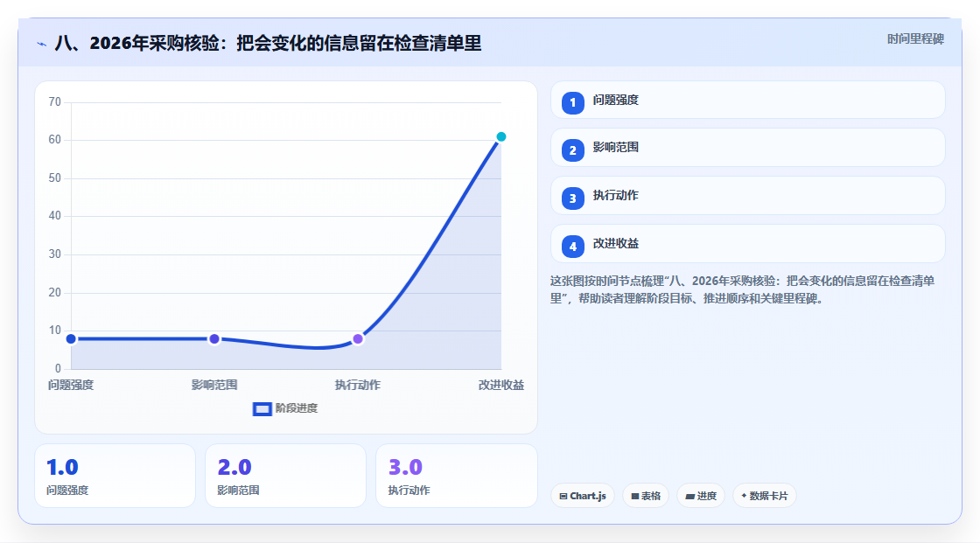
Task: Click the large 1.0 value
Action: pos(62,467)
